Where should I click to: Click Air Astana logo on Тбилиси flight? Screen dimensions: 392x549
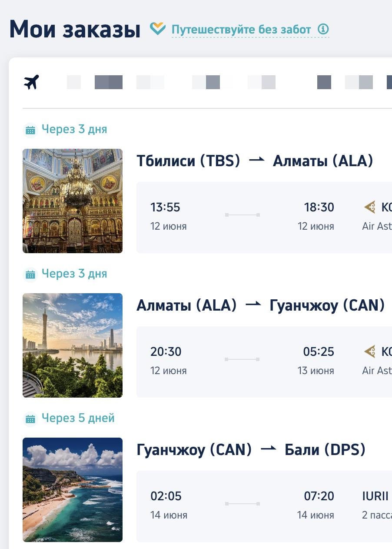tap(370, 207)
